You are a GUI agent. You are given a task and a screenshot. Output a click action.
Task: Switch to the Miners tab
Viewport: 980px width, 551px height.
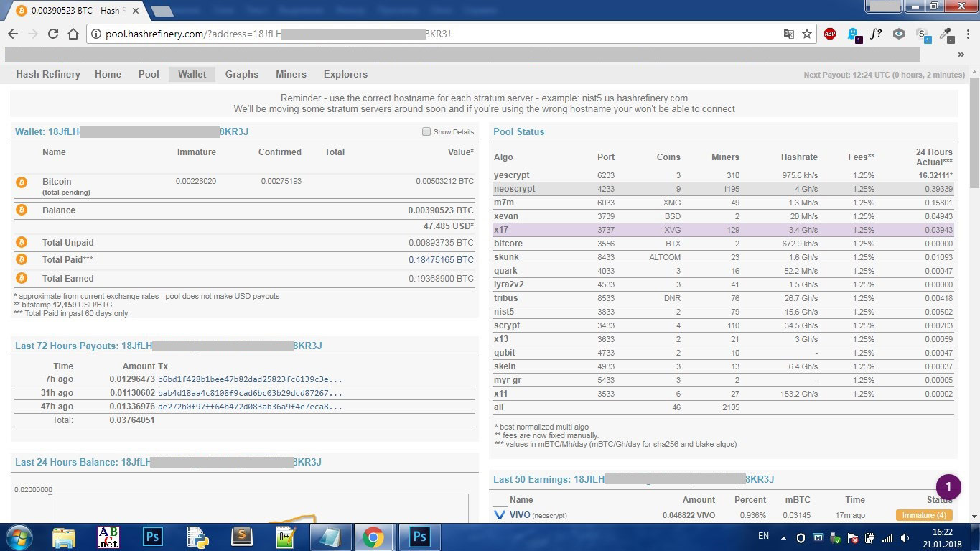point(291,74)
